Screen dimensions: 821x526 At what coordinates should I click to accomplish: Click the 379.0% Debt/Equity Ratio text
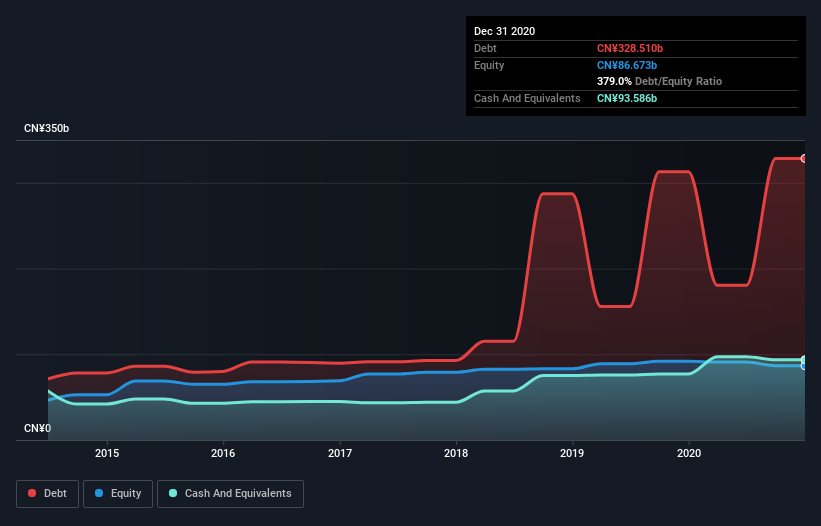[x=659, y=81]
